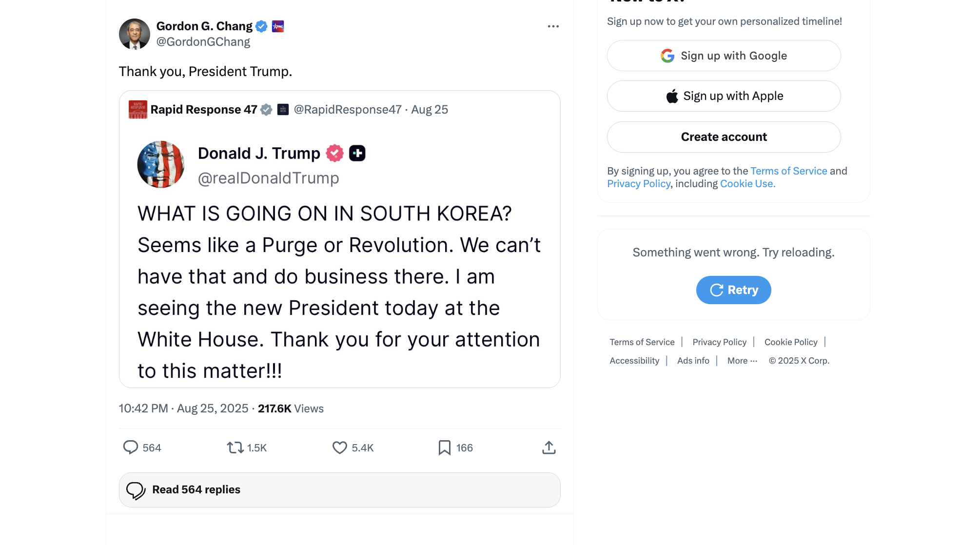Image resolution: width=980 pixels, height=545 pixels.
Task: Open Gordon G. Chang's profile picture
Action: click(135, 34)
